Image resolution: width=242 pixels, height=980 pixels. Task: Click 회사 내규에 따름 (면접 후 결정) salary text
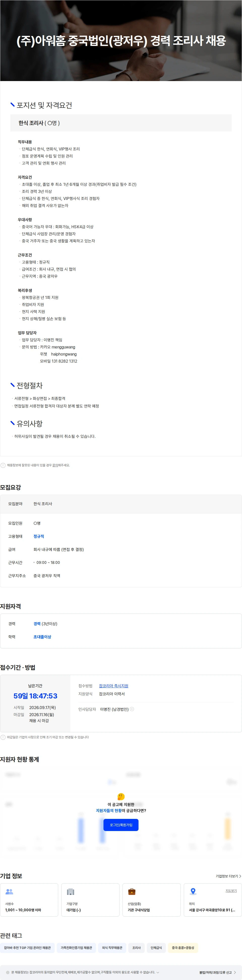tap(58, 549)
